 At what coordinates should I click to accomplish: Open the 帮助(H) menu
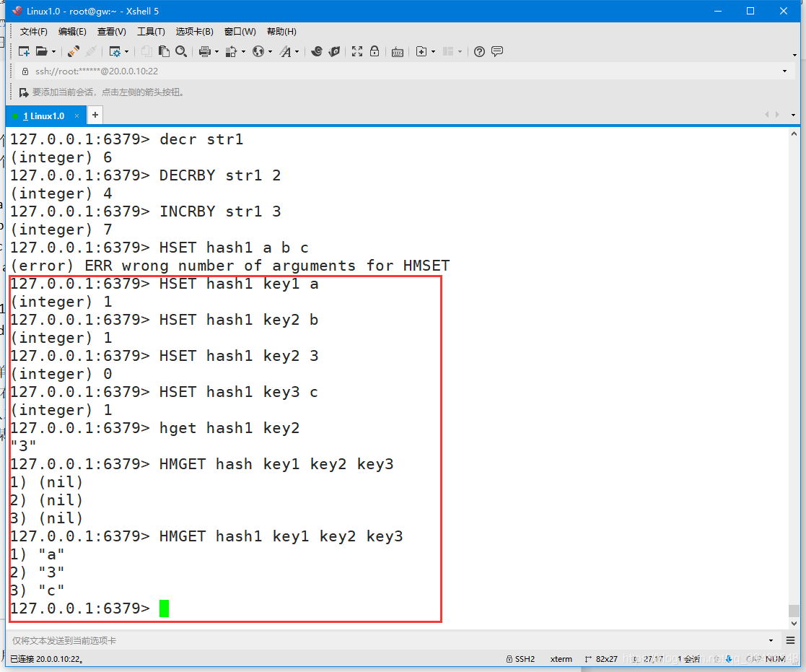point(281,32)
